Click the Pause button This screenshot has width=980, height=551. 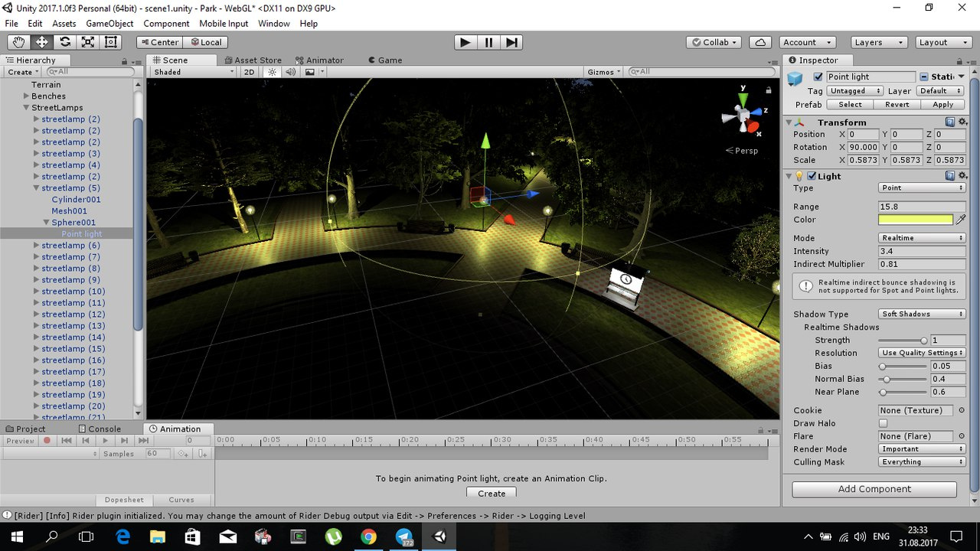[488, 42]
